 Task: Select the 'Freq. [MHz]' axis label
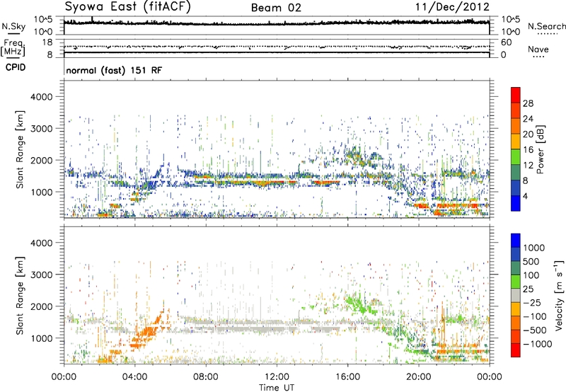point(13,48)
